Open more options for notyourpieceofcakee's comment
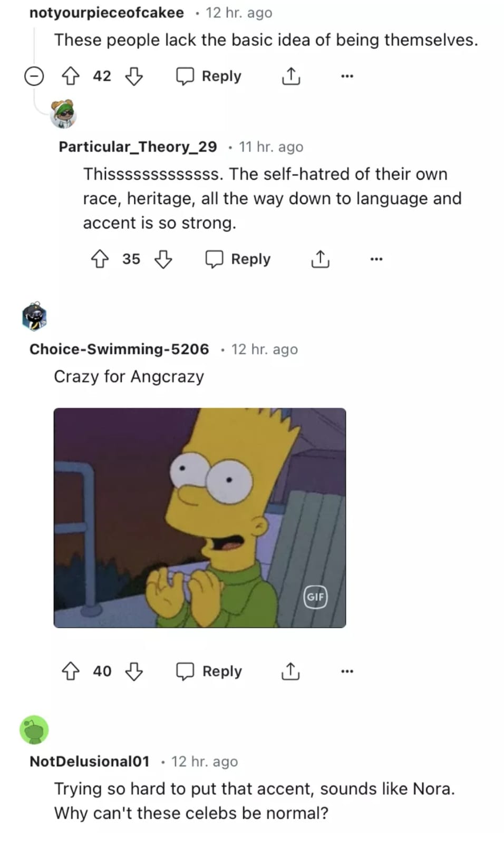Image resolution: width=504 pixels, height=844 pixels. pyautogui.click(x=347, y=76)
